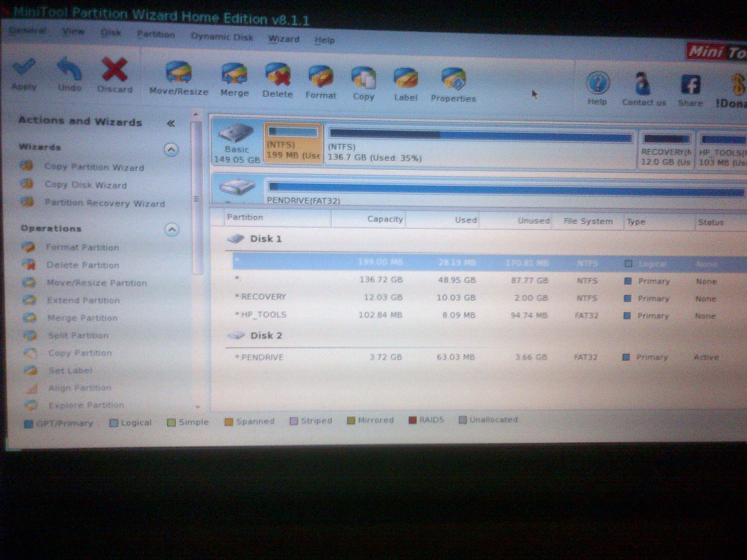747x560 pixels.
Task: Click the Merge partition toolbar icon
Action: pyautogui.click(x=234, y=74)
